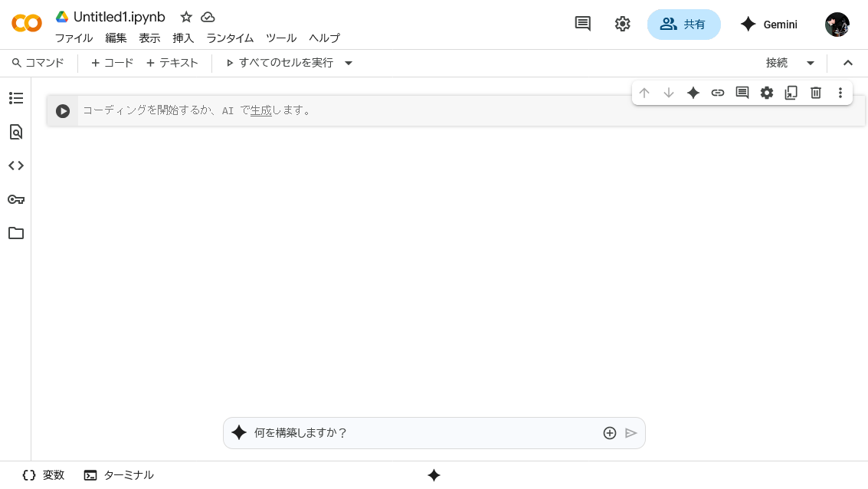Copy link to cell using link icon
Screen dimensions: 868x489
[x=718, y=93]
